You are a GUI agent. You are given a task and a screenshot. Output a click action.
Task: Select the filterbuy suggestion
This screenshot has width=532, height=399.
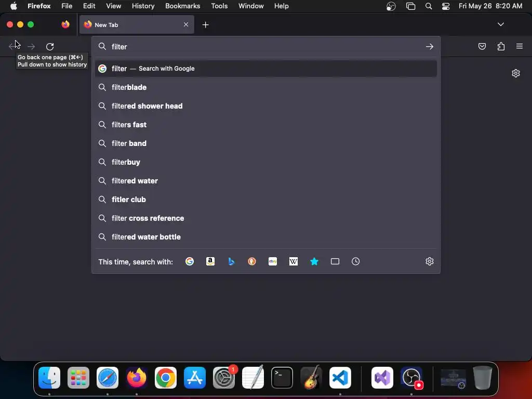[266, 162]
